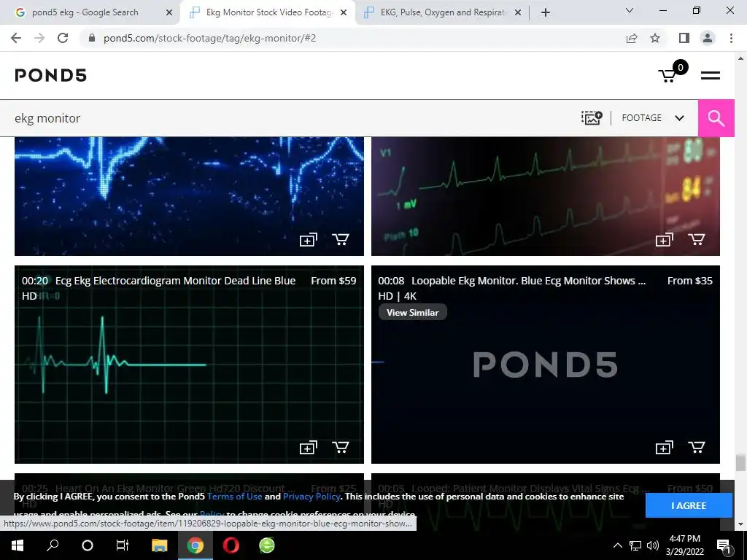Add Loopable Ekg Monitor clip to cart
The width and height of the screenshot is (747, 560).
click(x=697, y=448)
